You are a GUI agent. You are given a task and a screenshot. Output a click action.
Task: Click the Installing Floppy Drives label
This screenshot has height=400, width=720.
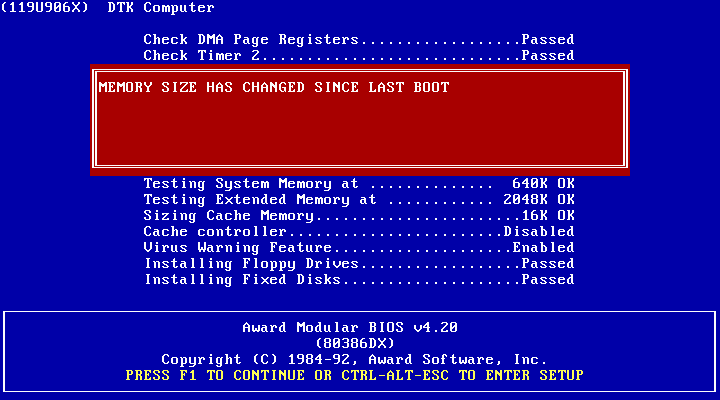[x=250, y=264]
